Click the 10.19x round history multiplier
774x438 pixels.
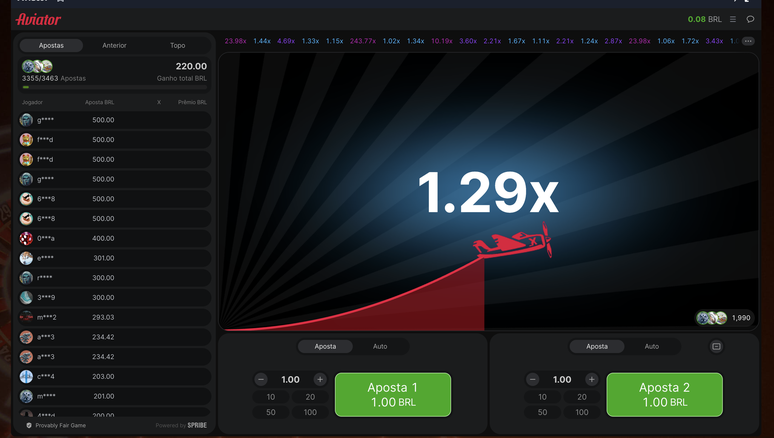(x=442, y=41)
